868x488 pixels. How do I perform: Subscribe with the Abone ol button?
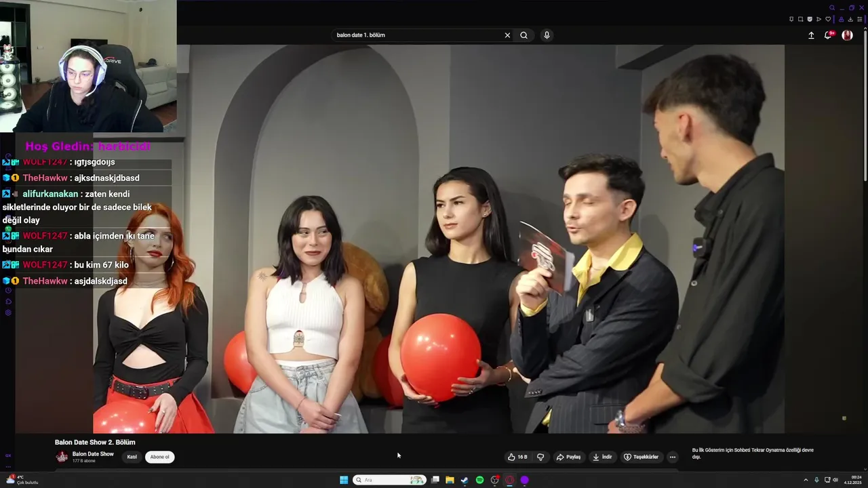click(x=160, y=457)
